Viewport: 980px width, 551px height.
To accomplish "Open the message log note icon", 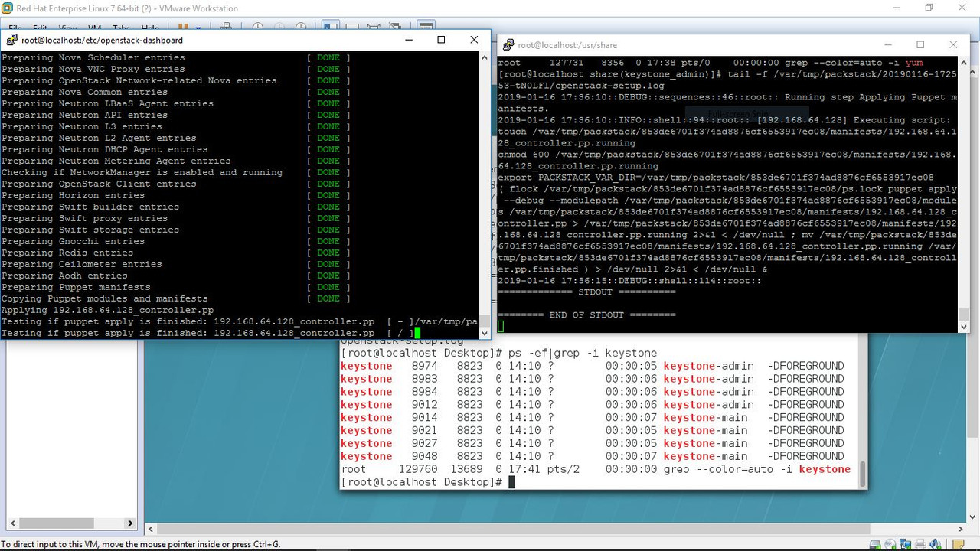I will click(959, 544).
